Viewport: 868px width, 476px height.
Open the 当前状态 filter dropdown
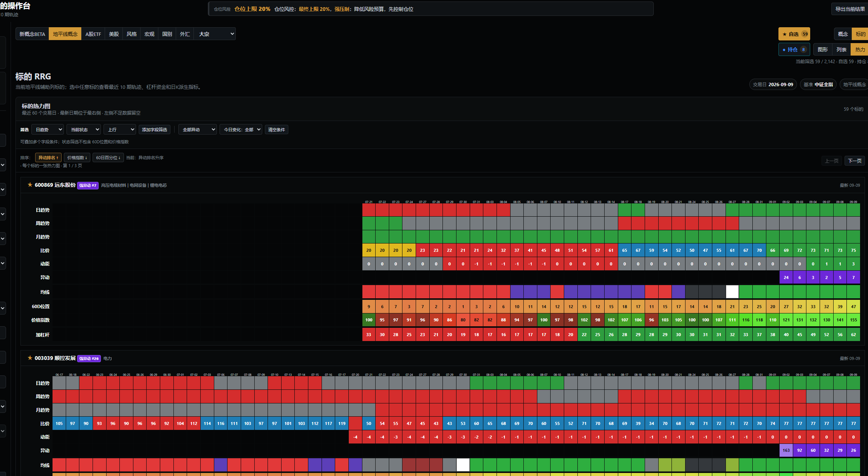[84, 130]
